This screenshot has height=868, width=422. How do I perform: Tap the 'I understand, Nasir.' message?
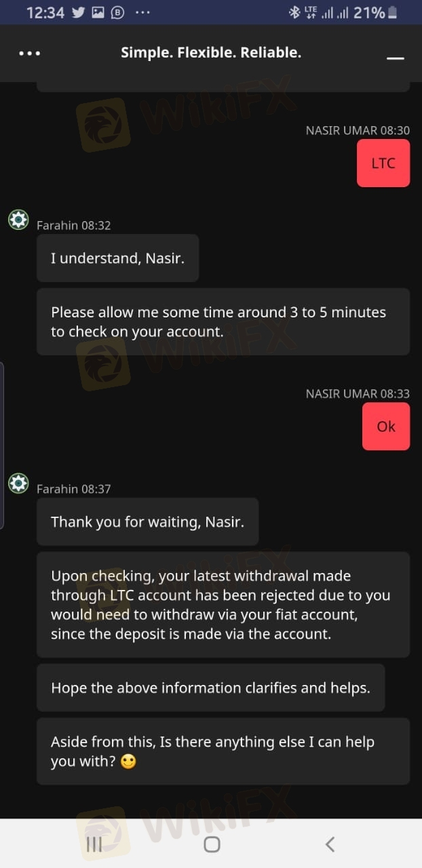tap(117, 258)
